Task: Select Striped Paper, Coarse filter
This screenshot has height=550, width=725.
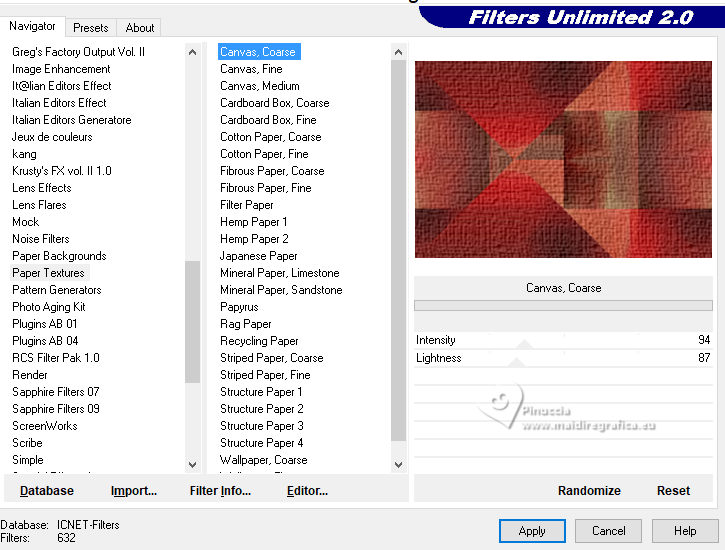Action: pos(271,358)
